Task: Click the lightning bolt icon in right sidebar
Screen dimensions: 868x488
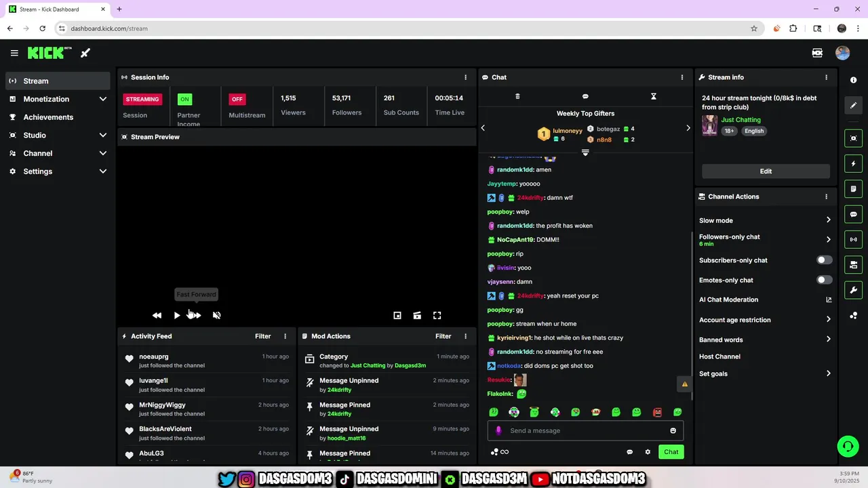Action: [853, 163]
